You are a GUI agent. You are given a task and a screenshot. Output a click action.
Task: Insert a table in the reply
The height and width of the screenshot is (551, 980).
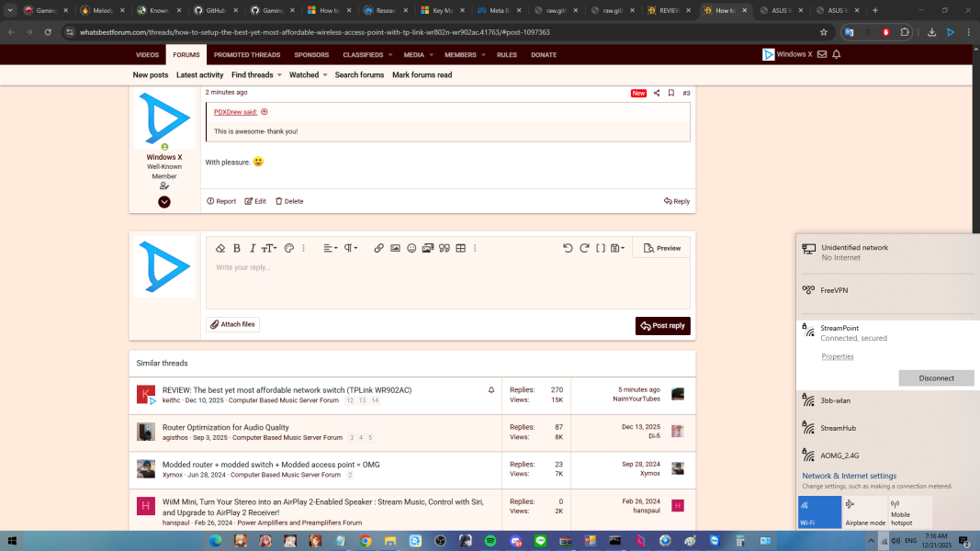click(461, 248)
